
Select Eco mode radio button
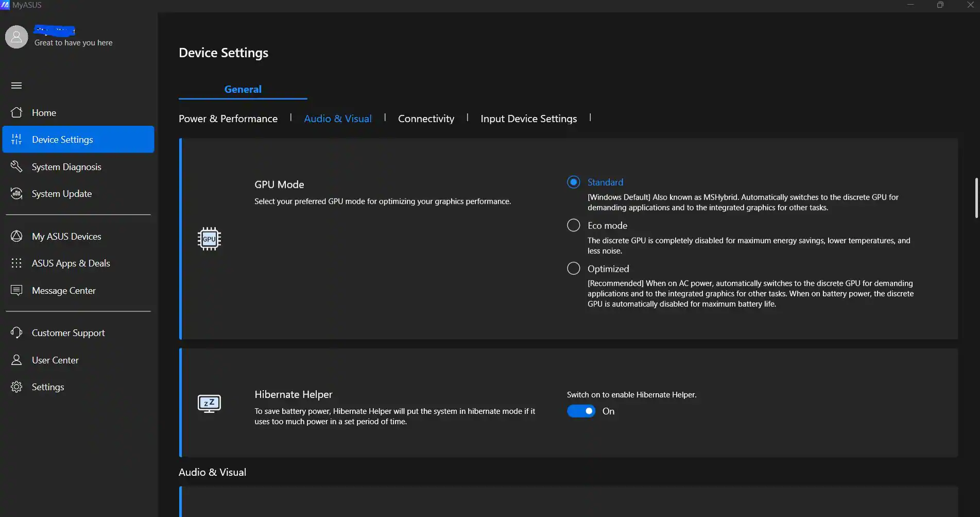click(573, 225)
